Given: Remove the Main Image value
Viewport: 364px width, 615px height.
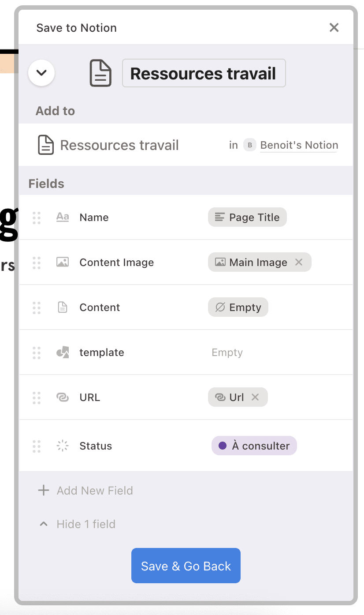Looking at the screenshot, I should 299,262.
